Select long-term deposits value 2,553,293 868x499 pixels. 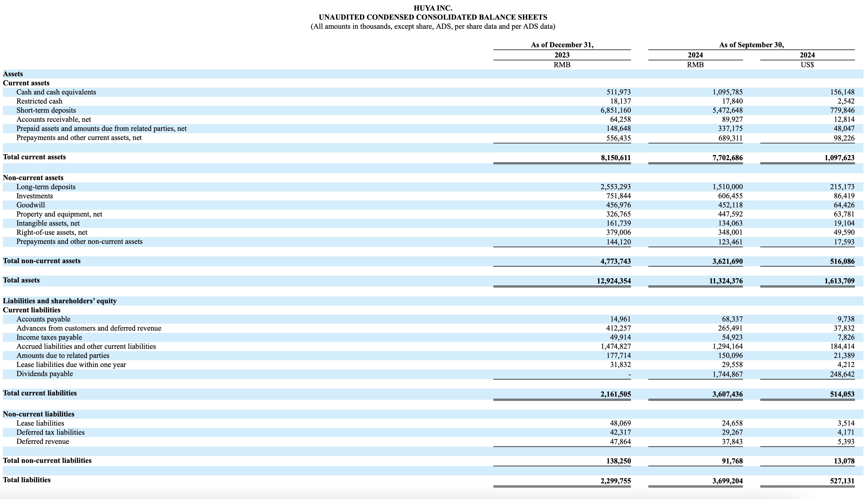(x=615, y=187)
